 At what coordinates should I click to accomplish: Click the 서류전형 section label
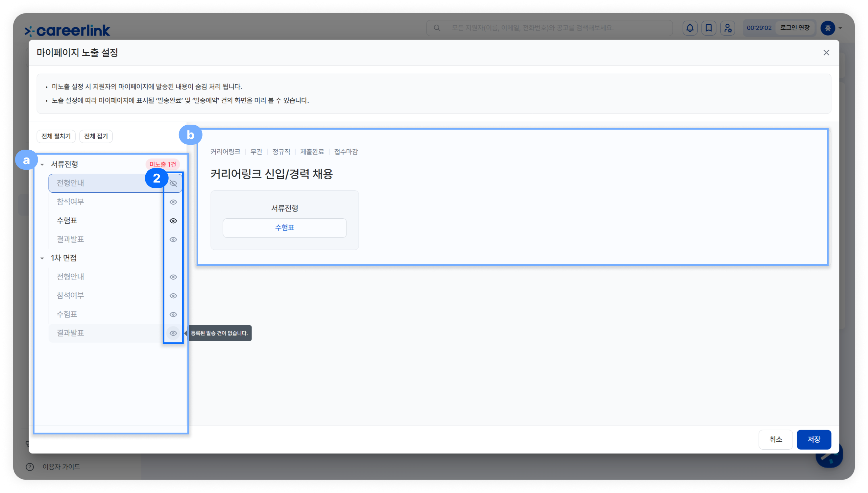tap(64, 164)
